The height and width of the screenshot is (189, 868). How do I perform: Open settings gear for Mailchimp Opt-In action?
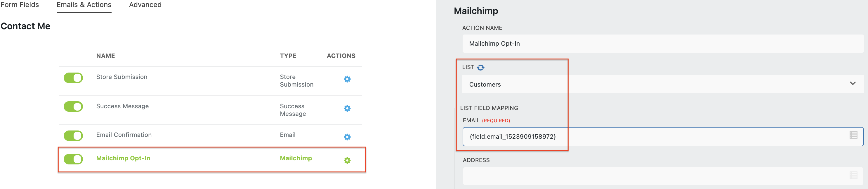coord(347,160)
